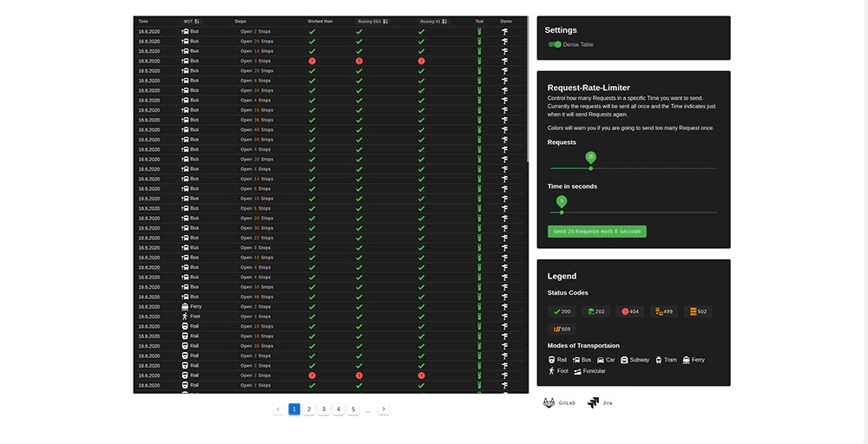Click the Ferry icon in the table row
Screen dimensions: 868x444
185,306
